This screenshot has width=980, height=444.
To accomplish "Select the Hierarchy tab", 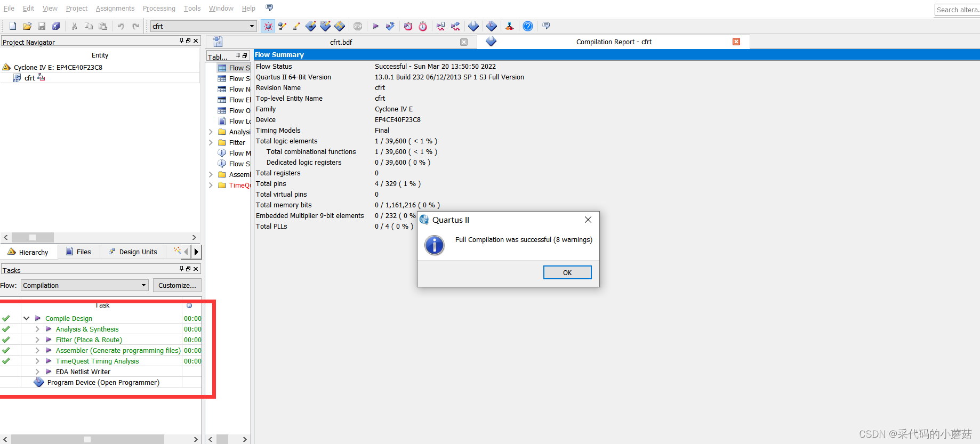I will point(28,252).
